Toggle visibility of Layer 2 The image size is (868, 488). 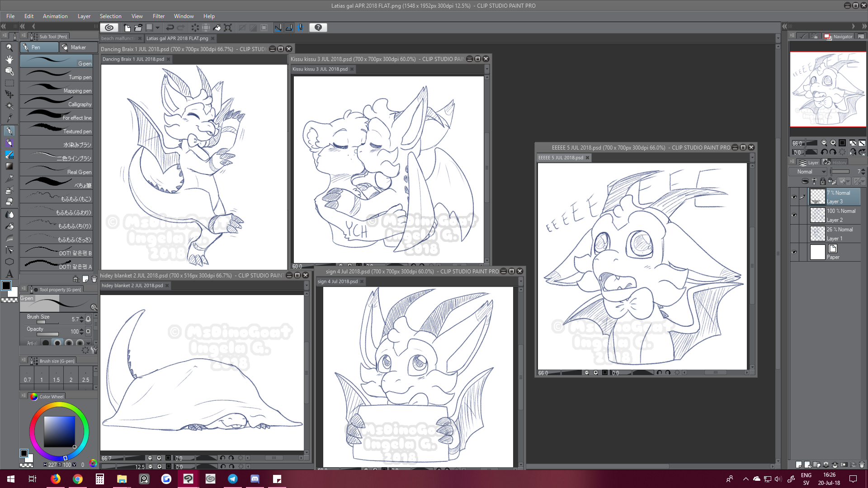(x=794, y=215)
